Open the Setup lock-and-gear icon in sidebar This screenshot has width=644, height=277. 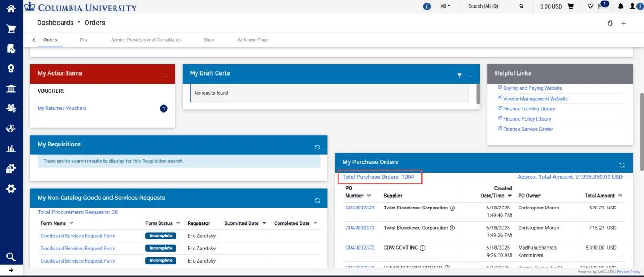pyautogui.click(x=11, y=169)
